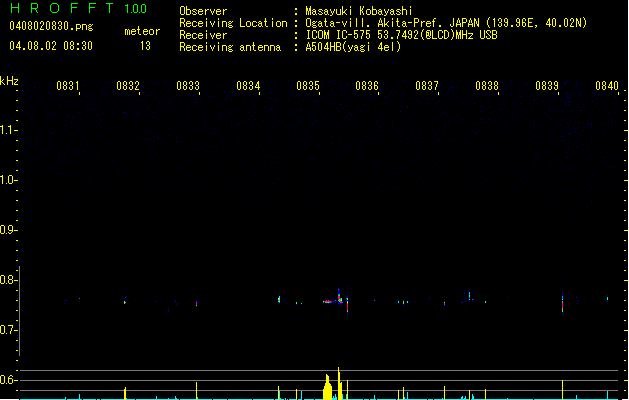Click the strong meteor echo near 0835:30
629x400 pixels.
[339, 298]
